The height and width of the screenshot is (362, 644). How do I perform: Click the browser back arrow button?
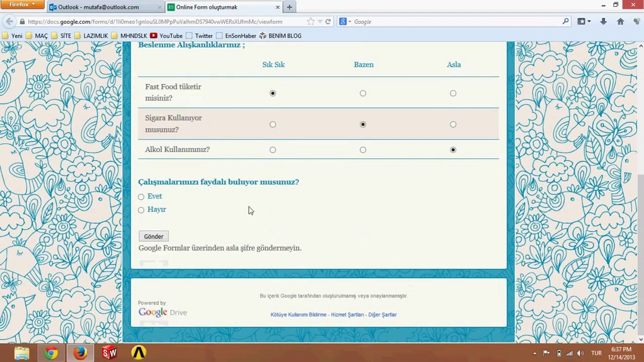tap(9, 21)
